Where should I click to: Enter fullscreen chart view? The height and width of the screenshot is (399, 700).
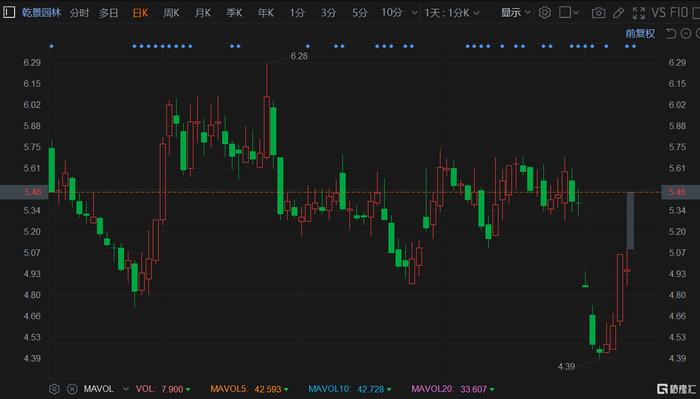click(639, 13)
